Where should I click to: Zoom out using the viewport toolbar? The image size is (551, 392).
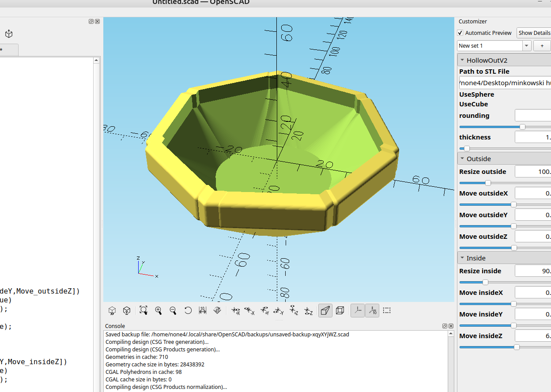pos(173,310)
